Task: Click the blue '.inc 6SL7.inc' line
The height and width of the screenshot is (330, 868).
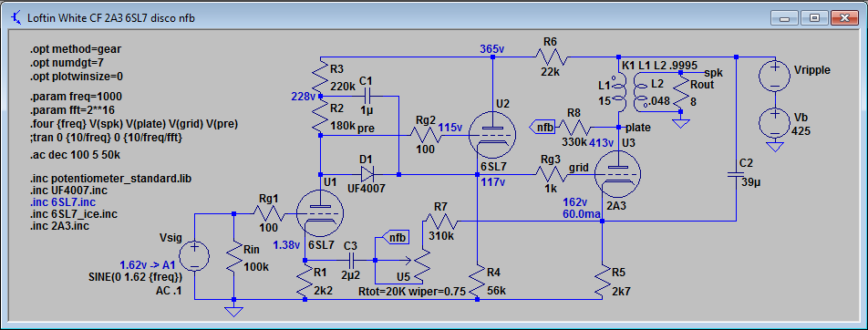Action: click(x=63, y=202)
